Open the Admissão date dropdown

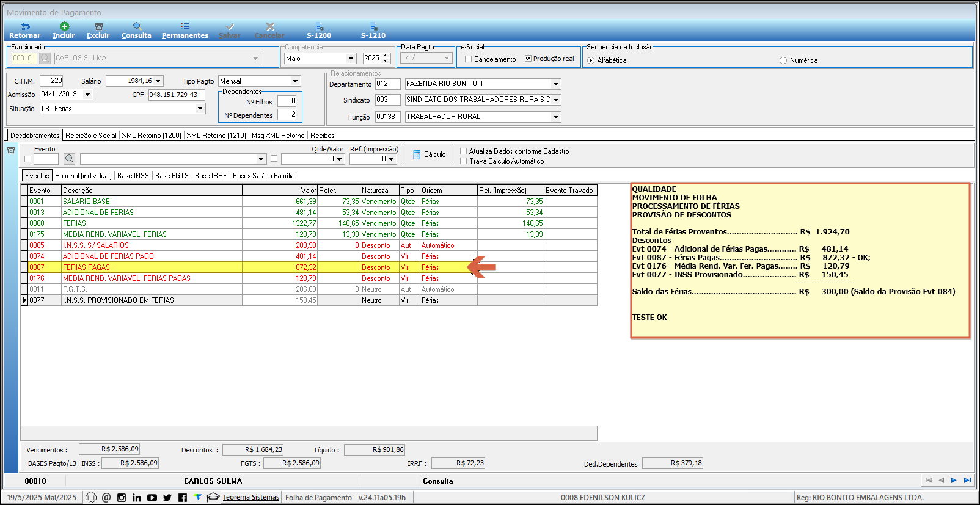88,95
